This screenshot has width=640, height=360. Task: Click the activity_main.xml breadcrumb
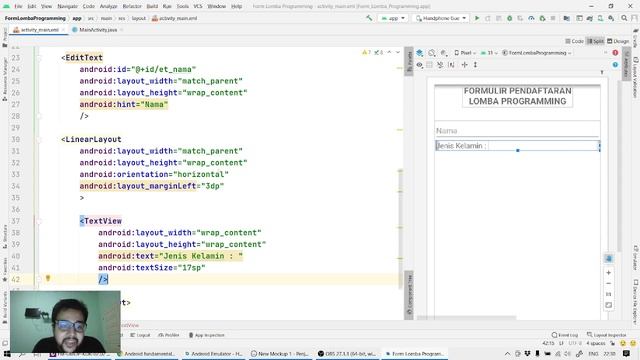click(x=174, y=18)
